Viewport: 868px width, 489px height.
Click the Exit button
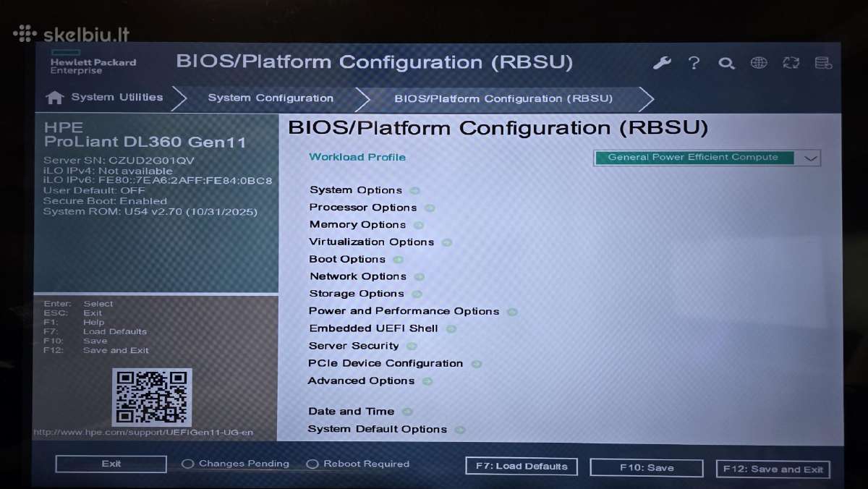point(111,464)
